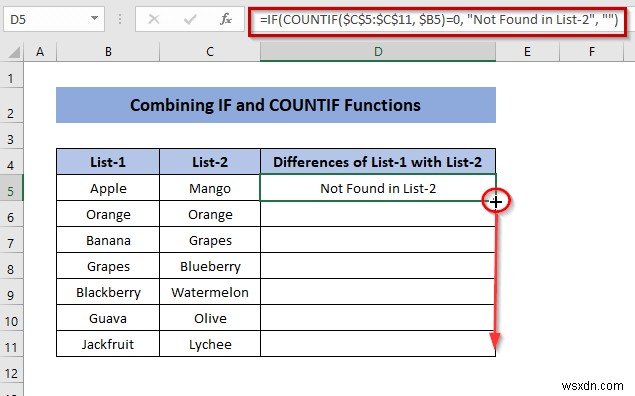
Task: Select the cell containing Watermelon
Action: [210, 292]
